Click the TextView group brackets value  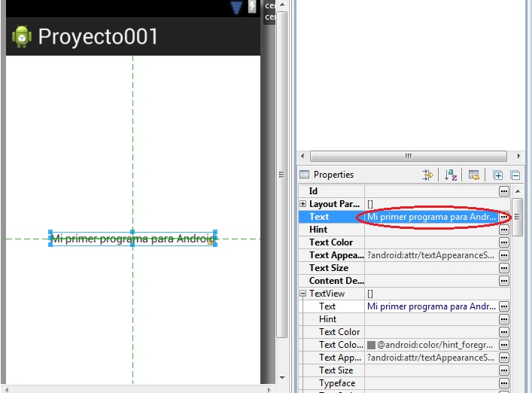click(x=369, y=294)
